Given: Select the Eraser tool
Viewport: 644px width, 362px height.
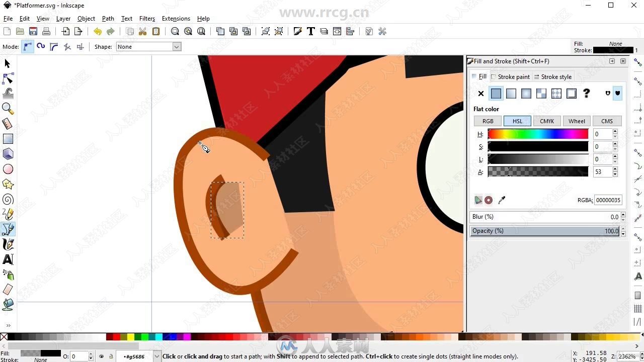Looking at the screenshot, I should click(x=8, y=290).
